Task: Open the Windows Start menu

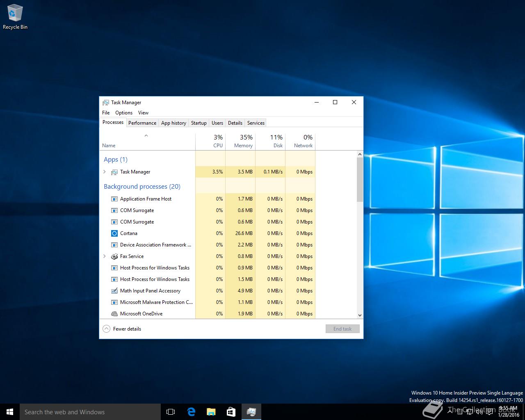Action: point(10,412)
